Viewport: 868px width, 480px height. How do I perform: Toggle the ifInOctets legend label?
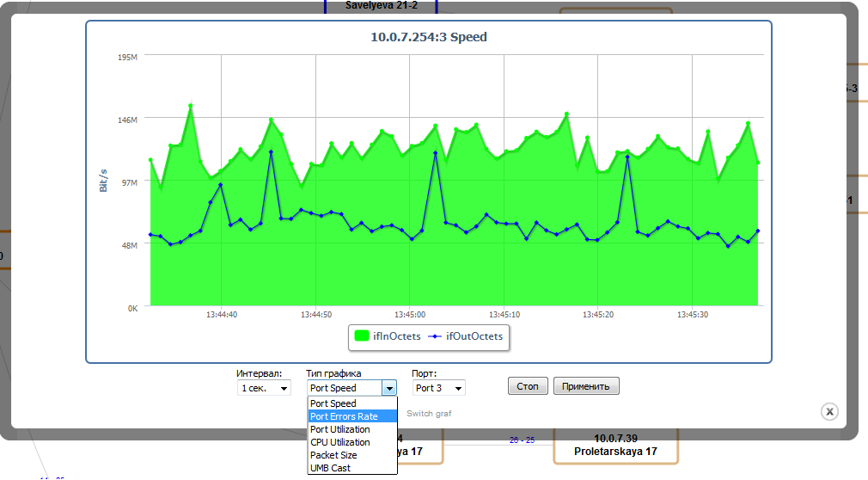397,336
